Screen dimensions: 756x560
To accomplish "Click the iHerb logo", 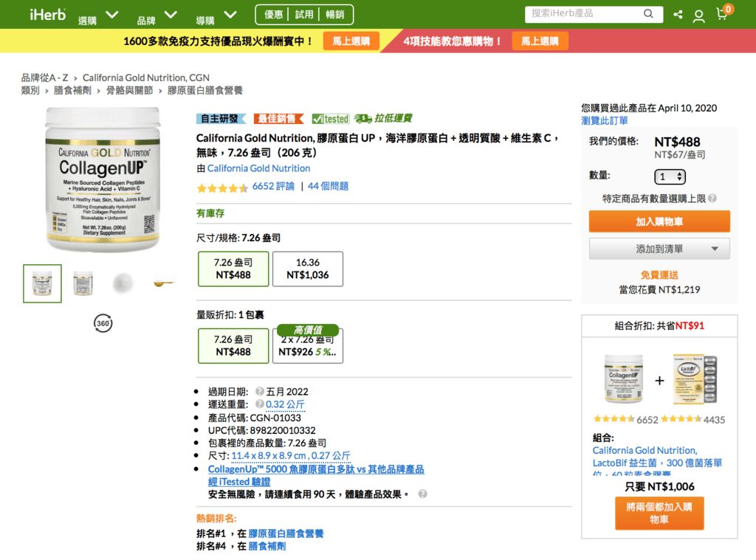I will click(47, 15).
